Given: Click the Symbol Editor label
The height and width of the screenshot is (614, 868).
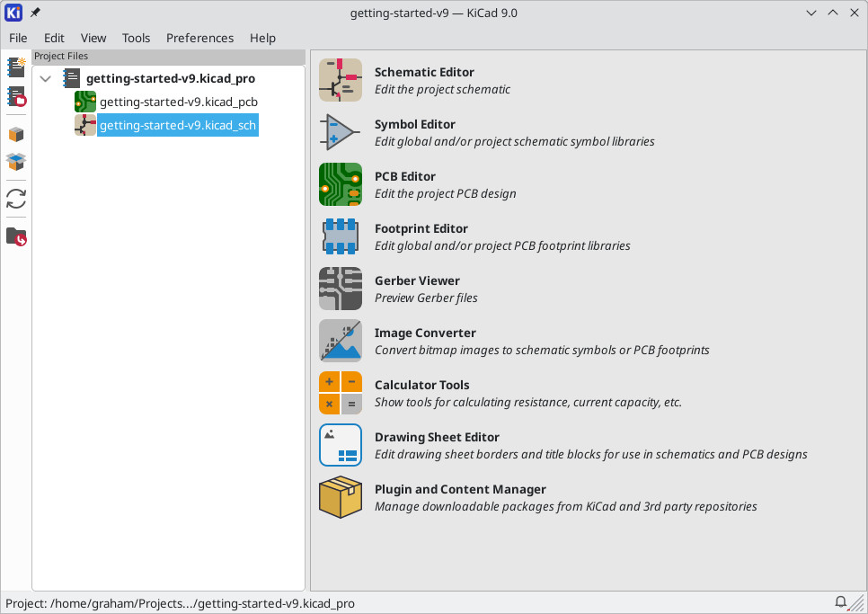Looking at the screenshot, I should point(414,125).
